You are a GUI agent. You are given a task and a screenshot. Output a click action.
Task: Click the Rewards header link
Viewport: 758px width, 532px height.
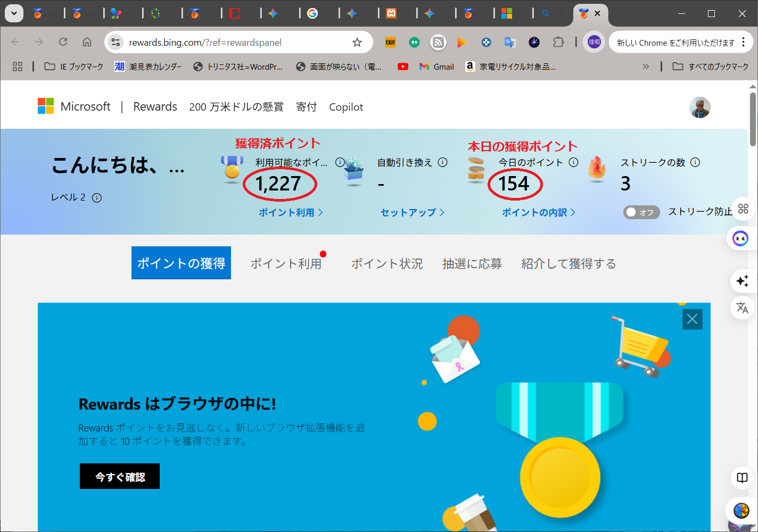pos(155,106)
